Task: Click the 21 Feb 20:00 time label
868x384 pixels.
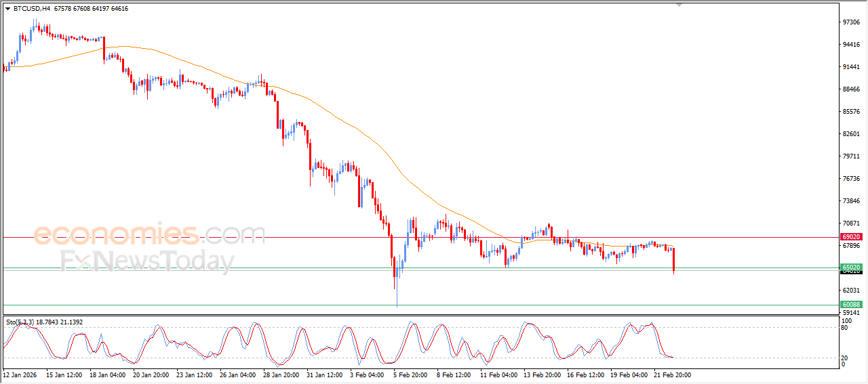Action: click(672, 375)
